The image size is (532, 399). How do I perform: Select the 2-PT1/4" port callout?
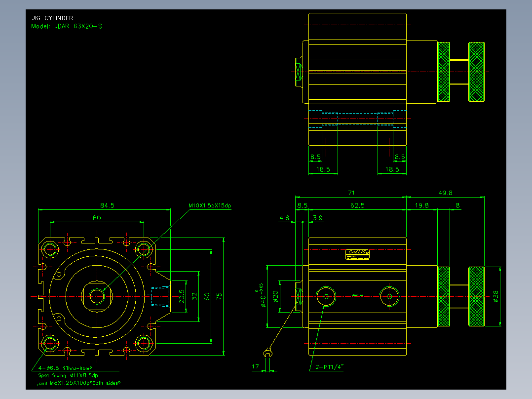pos(330,367)
